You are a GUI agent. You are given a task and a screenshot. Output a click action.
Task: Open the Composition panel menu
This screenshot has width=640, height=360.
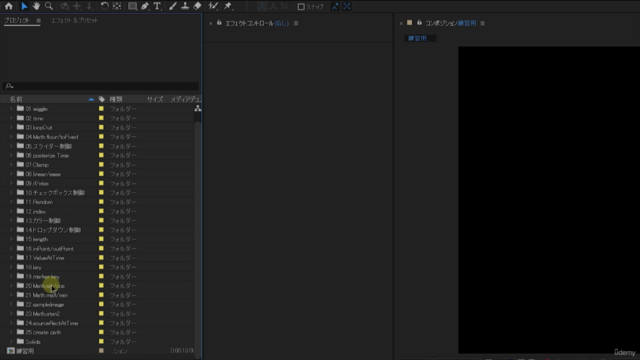482,23
